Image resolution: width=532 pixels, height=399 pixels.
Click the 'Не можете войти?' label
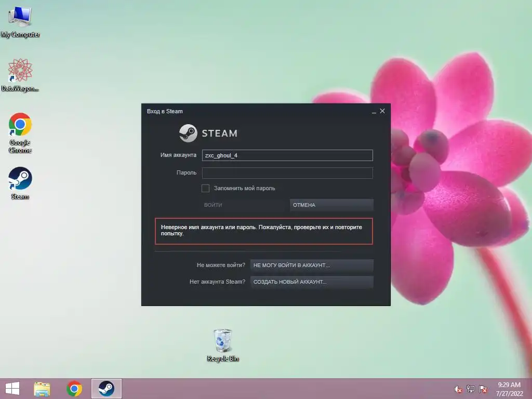pyautogui.click(x=221, y=265)
